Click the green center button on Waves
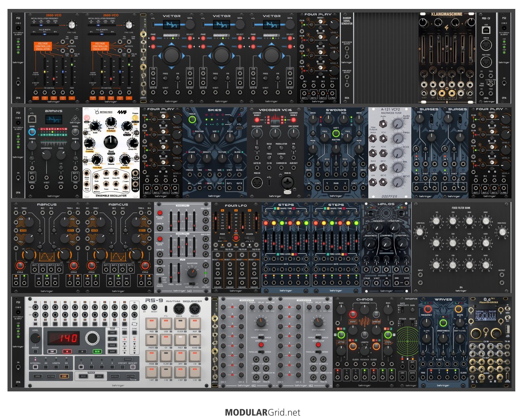 [x=443, y=323]
